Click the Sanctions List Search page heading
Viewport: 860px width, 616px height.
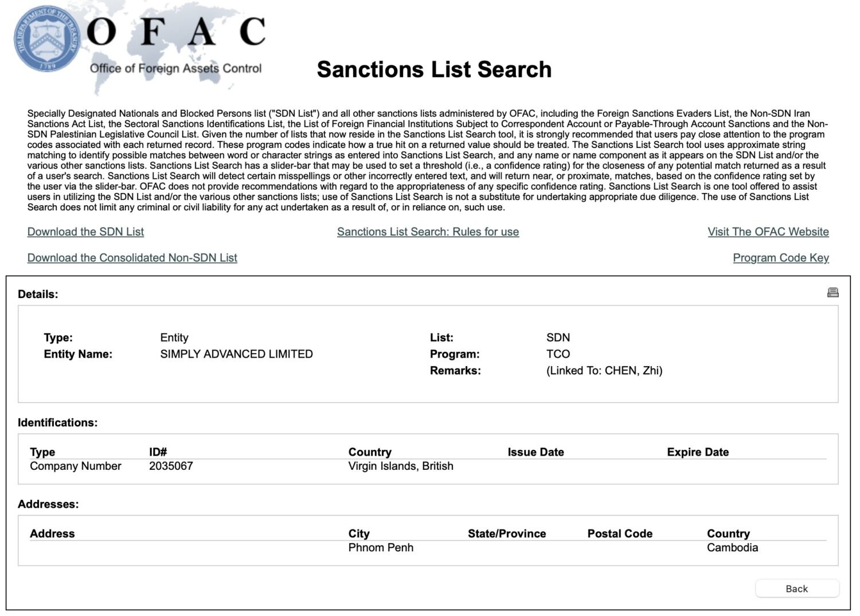click(x=434, y=69)
